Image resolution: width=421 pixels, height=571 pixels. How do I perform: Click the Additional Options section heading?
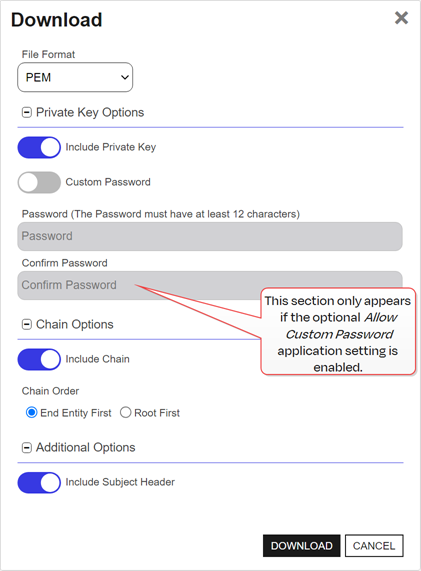[x=86, y=448]
